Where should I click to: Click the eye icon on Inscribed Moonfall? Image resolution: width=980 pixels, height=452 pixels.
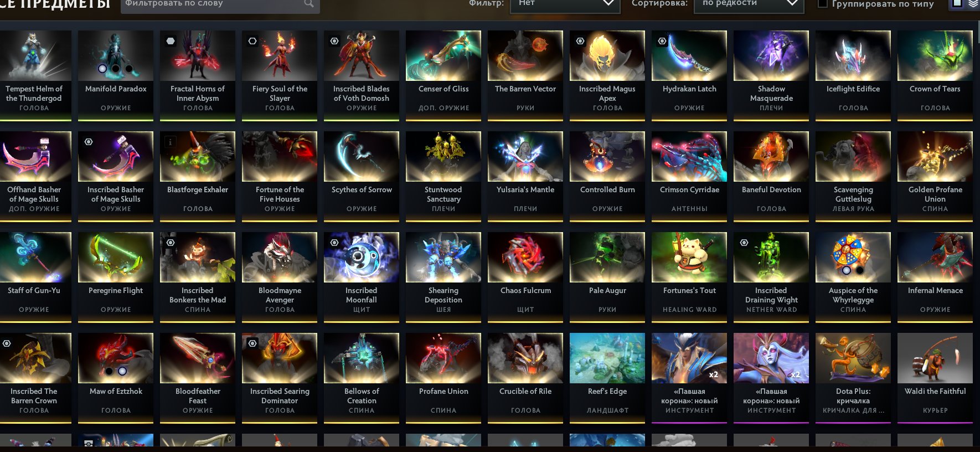click(334, 243)
